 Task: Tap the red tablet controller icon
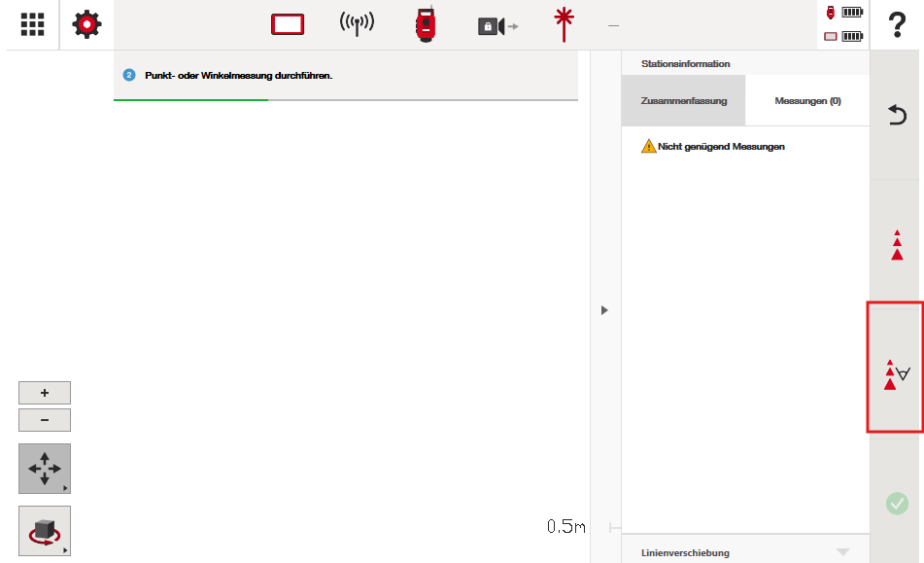pyautogui.click(x=288, y=25)
